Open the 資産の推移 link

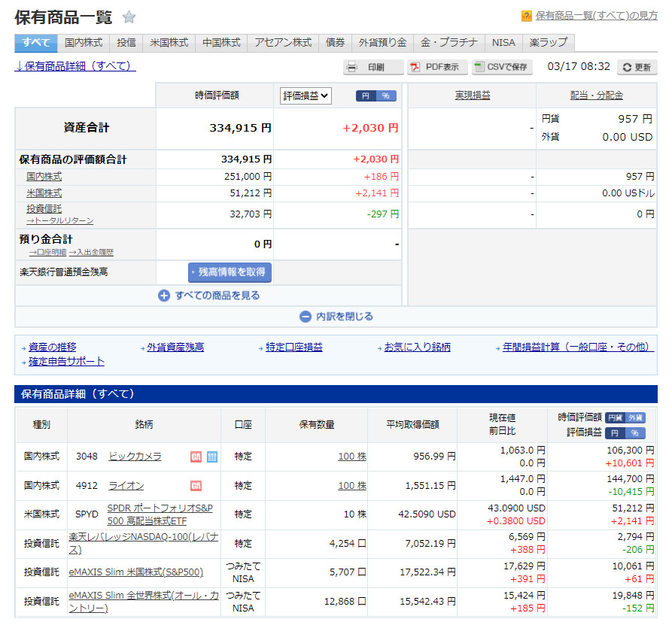52,347
